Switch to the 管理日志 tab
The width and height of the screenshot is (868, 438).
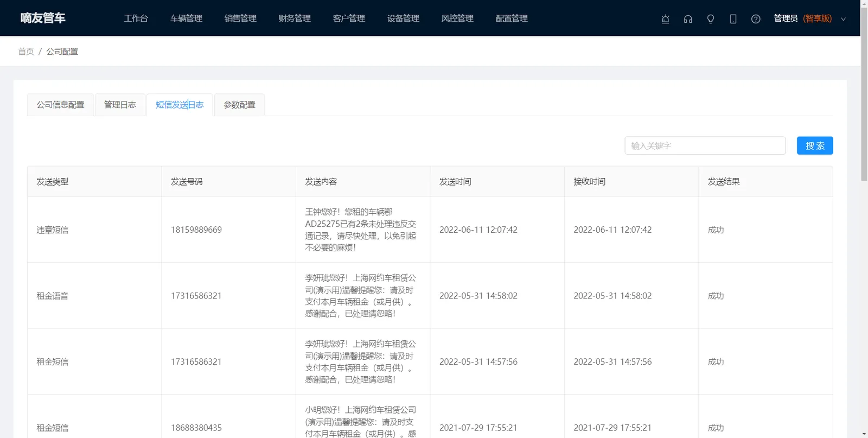tap(120, 105)
